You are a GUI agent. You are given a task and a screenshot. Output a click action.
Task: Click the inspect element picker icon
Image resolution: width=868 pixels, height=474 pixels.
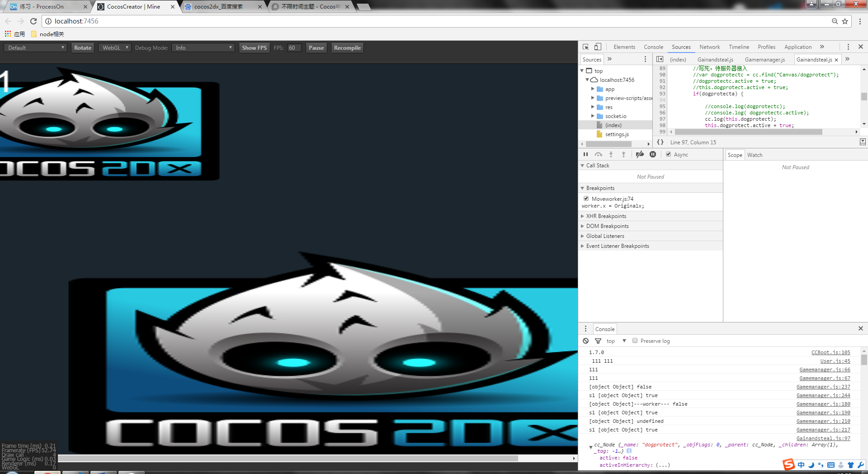coord(585,47)
